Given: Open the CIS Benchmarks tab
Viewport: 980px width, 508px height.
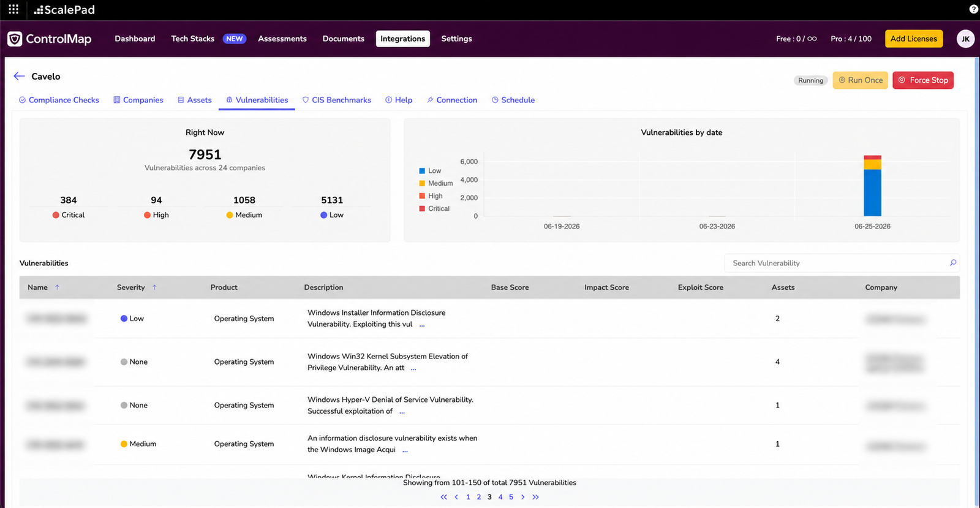Looking at the screenshot, I should point(337,100).
